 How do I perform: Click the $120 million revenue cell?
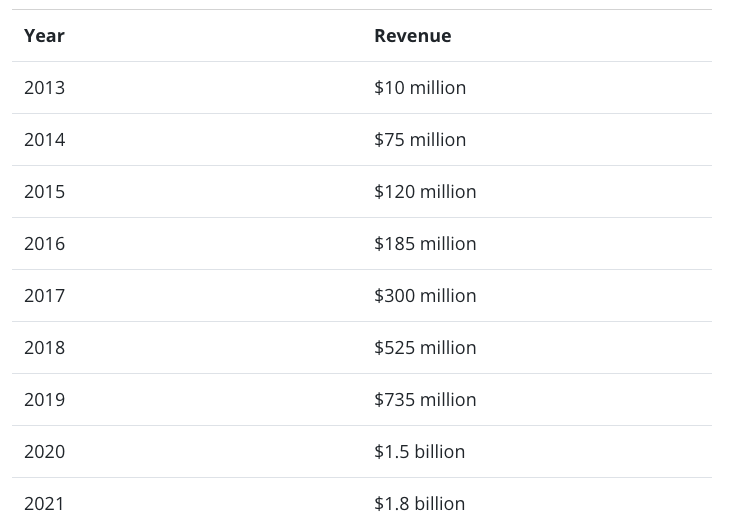click(x=425, y=192)
